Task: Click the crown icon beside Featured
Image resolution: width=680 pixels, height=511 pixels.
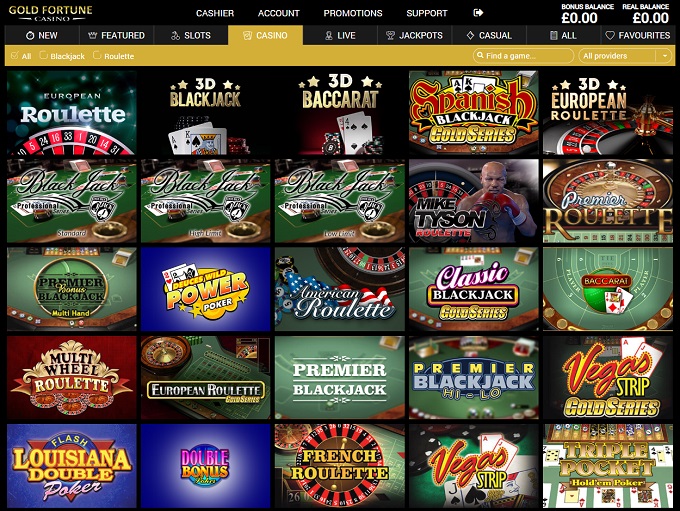Action: tap(92, 36)
